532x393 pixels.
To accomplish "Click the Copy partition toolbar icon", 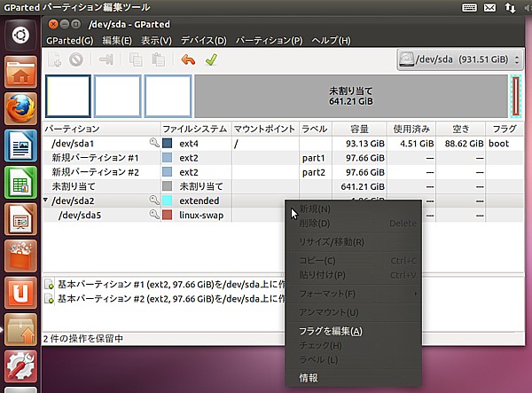I will (x=136, y=59).
